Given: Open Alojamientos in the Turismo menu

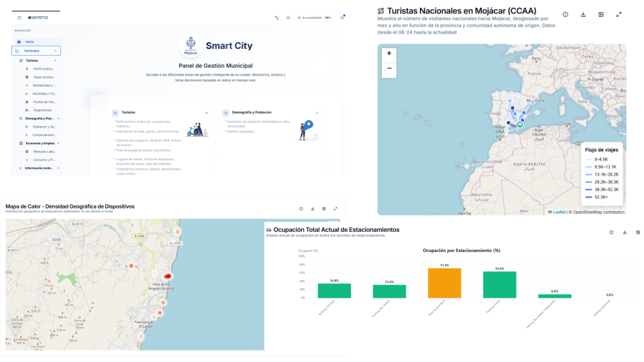Looking at the screenshot, I should click(42, 110).
